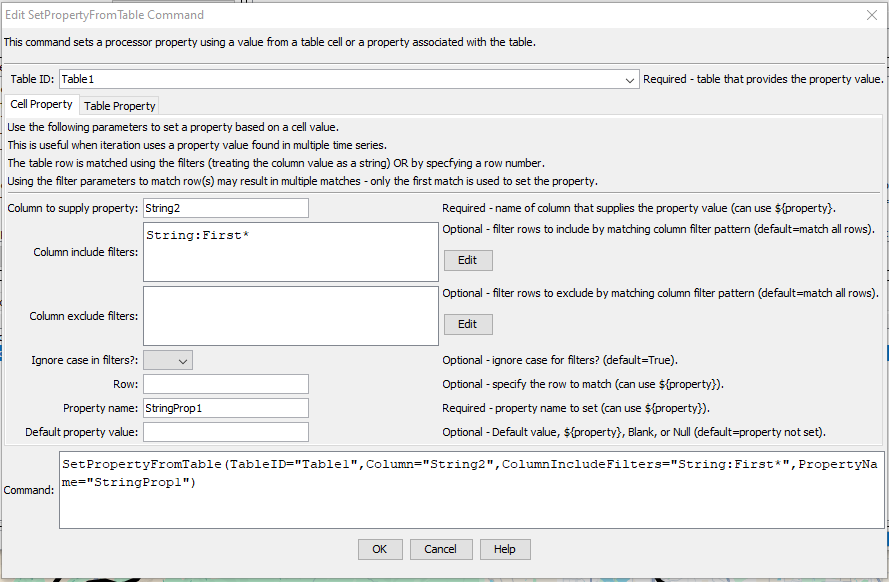Click the 'Default property value:' label

(82, 432)
